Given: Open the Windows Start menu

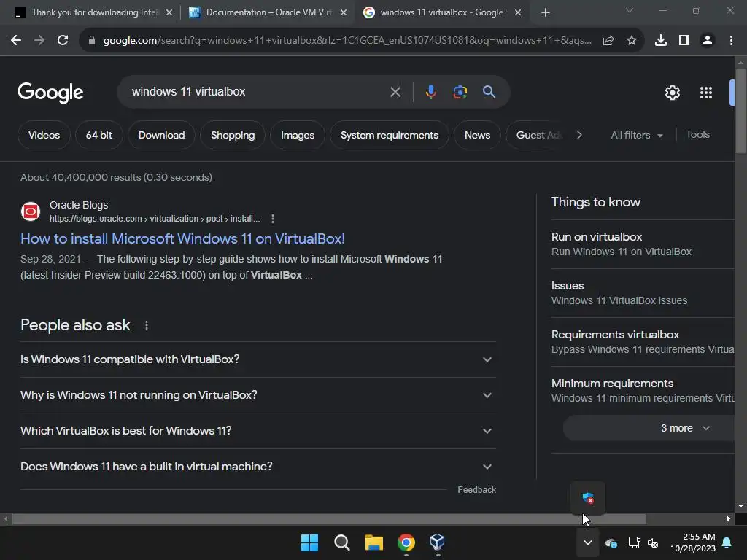Looking at the screenshot, I should 309,542.
